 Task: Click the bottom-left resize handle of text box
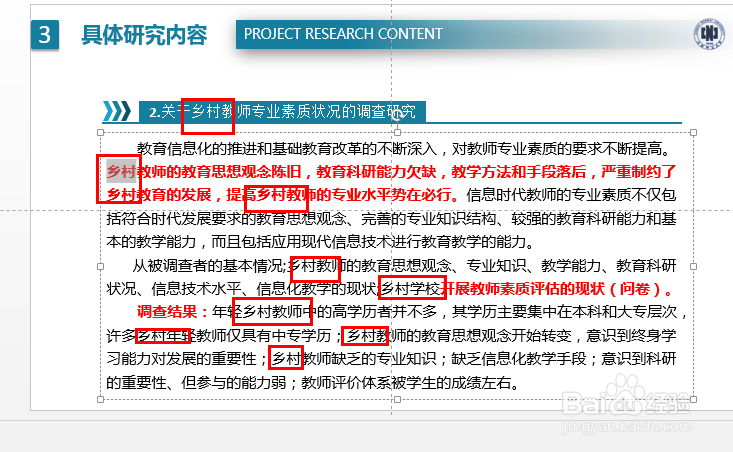pyautogui.click(x=101, y=399)
